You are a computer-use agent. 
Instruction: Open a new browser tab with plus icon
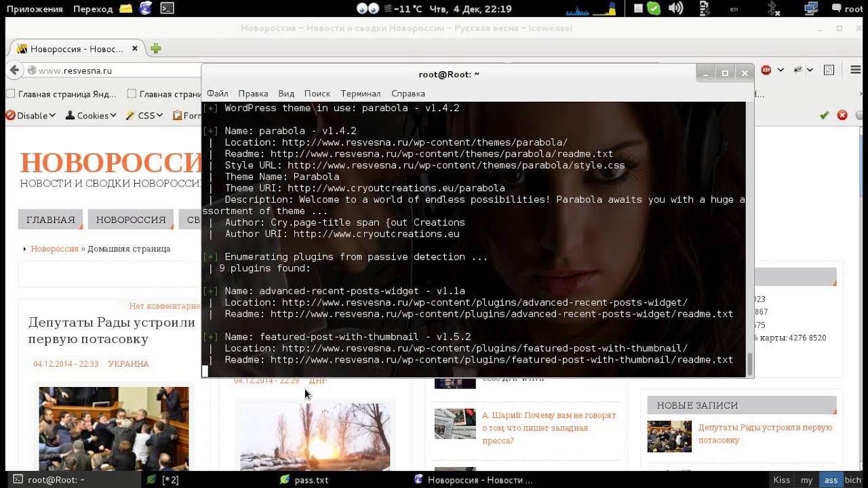tap(156, 48)
